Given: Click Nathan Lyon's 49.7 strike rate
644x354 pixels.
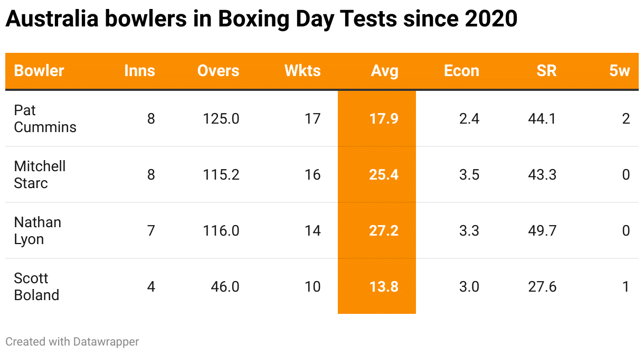Looking at the screenshot, I should pyautogui.click(x=542, y=231).
